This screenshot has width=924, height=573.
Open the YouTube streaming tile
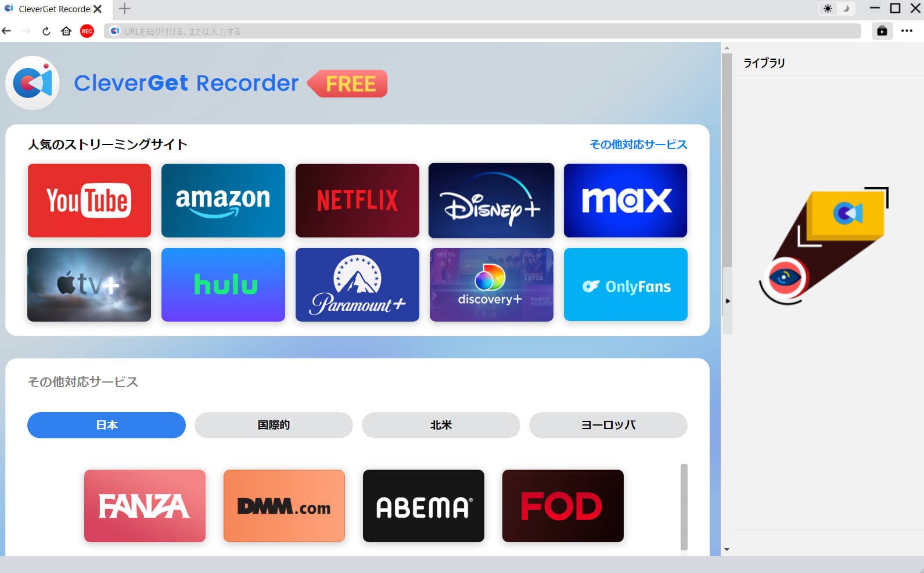coord(89,200)
